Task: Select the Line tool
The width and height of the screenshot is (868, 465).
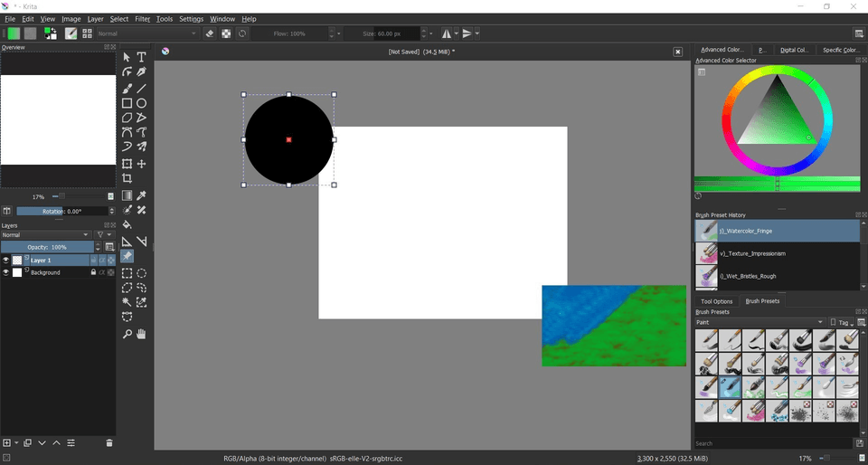Action: tap(142, 88)
